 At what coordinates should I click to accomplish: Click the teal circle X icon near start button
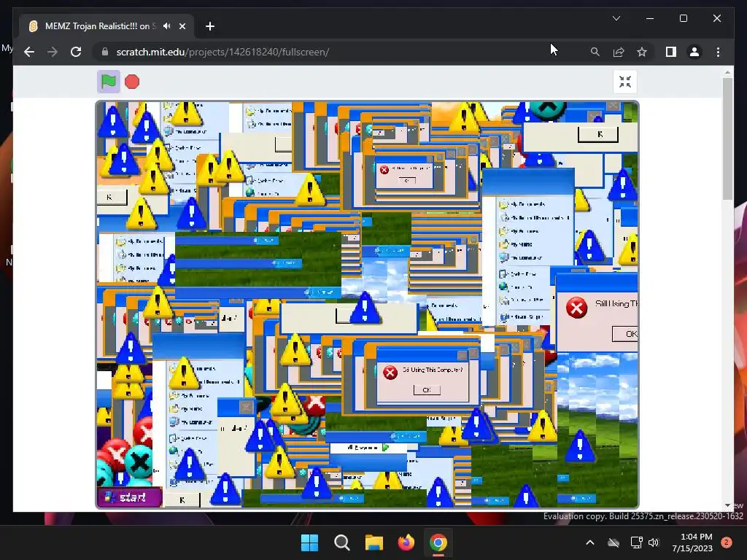tap(139, 461)
